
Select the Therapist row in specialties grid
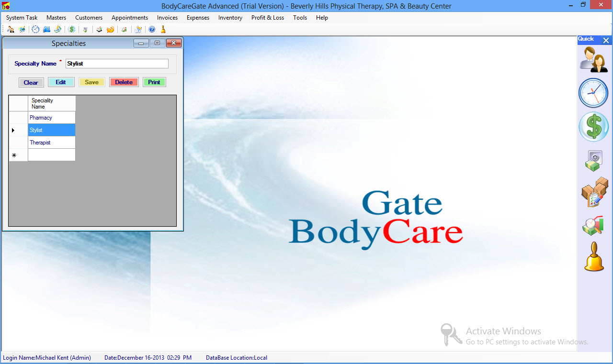click(x=51, y=143)
